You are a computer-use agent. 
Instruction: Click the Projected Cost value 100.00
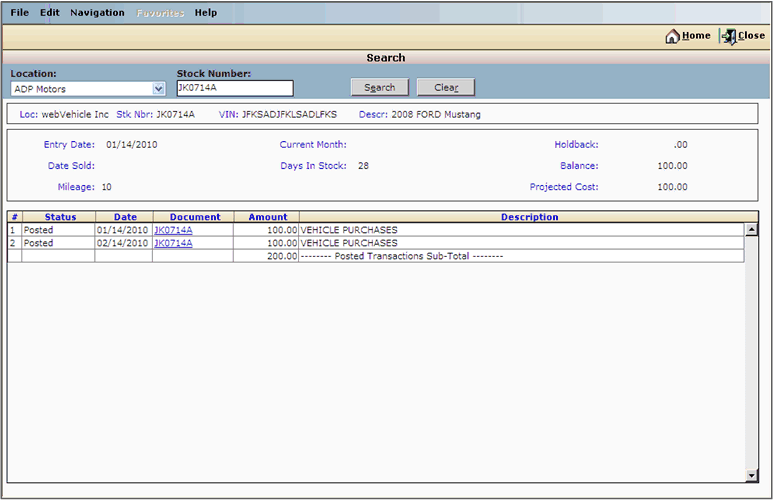[x=672, y=187]
